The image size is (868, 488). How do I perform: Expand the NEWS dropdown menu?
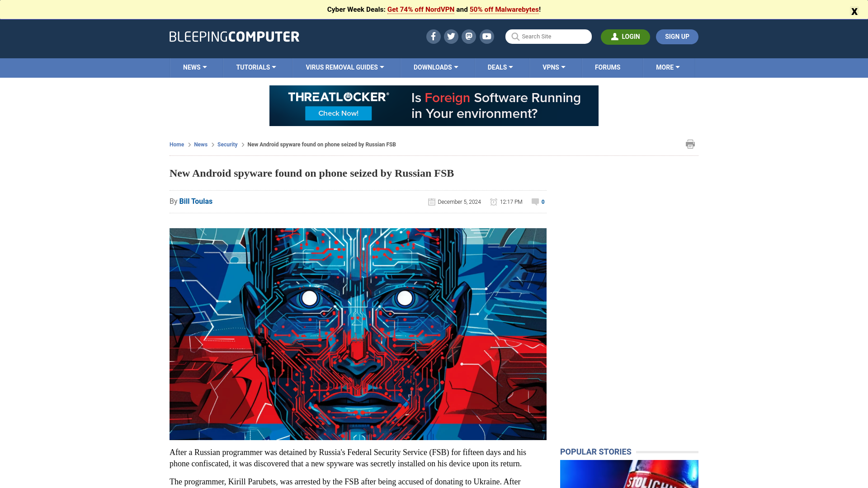coord(195,67)
